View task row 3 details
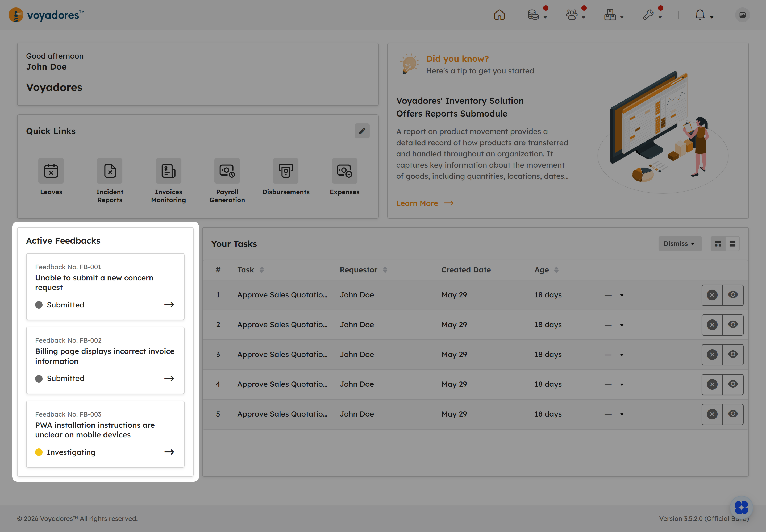This screenshot has width=766, height=532. 733,355
